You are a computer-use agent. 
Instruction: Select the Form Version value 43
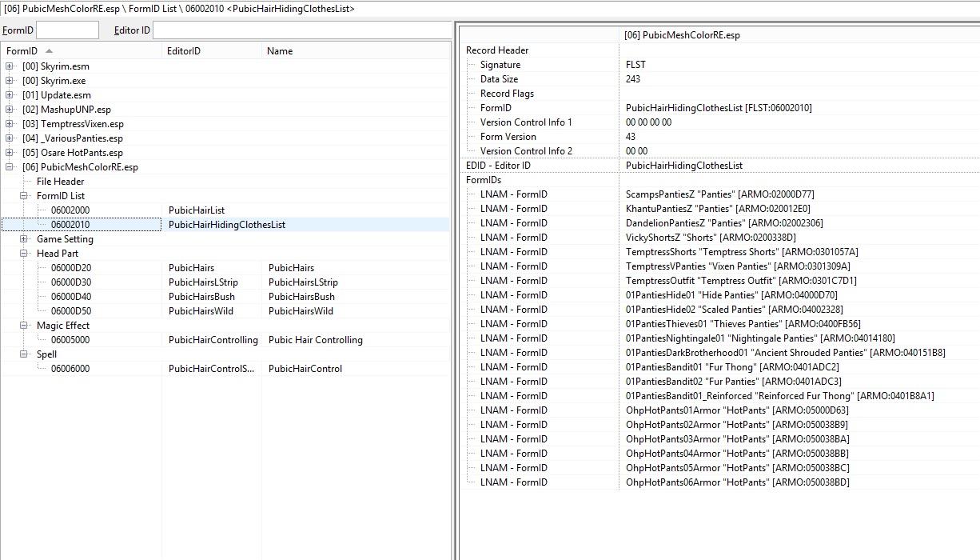pyautogui.click(x=631, y=137)
